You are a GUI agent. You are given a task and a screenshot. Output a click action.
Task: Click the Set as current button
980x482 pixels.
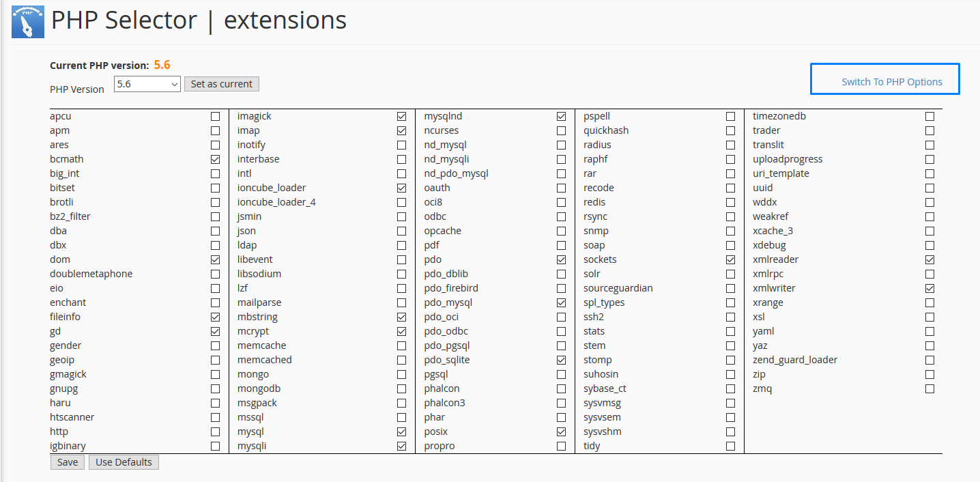(221, 84)
